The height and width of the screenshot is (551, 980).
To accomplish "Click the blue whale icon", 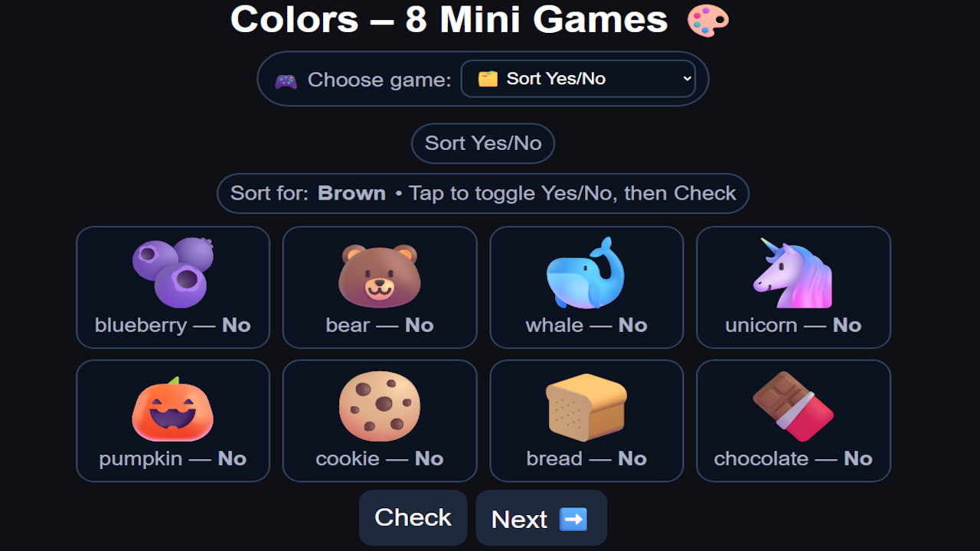I will (x=586, y=273).
